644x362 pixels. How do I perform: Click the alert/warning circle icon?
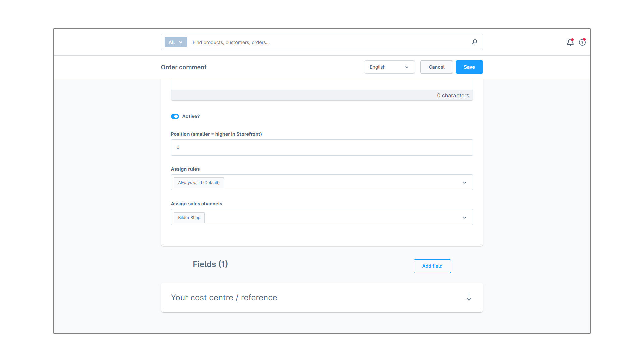(582, 42)
